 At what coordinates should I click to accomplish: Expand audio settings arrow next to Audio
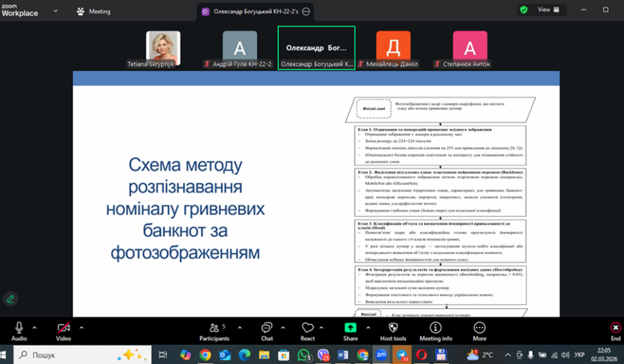35,327
